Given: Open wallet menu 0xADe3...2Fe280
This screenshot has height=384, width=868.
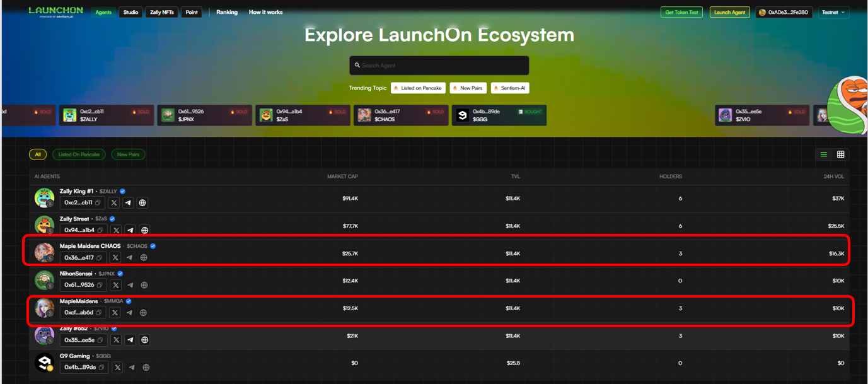Looking at the screenshot, I should point(784,12).
